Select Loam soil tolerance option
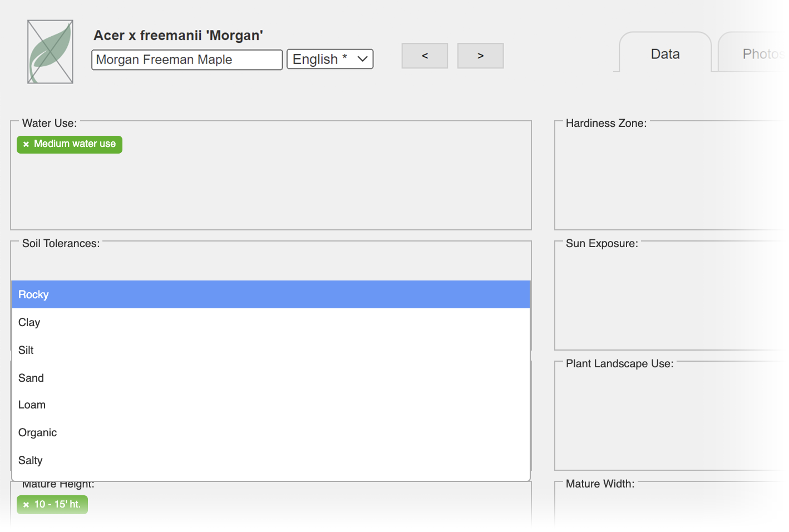The image size is (789, 532). [271, 405]
